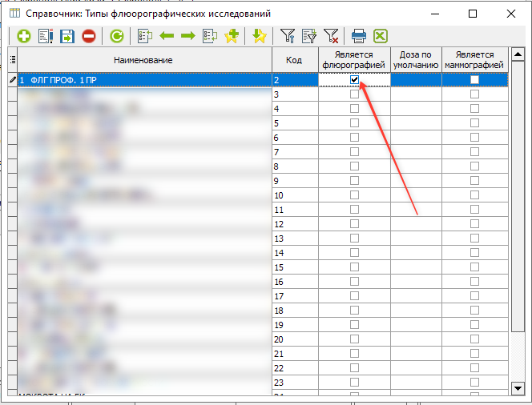532x405 pixels.
Task: Click the Код cell with value 4
Action: (x=295, y=109)
